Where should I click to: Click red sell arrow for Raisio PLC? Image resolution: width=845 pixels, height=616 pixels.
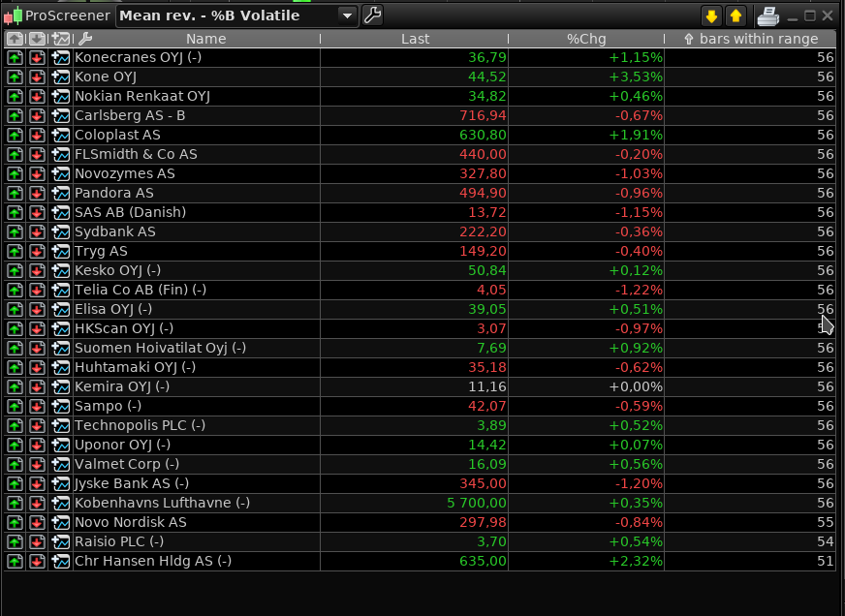(37, 542)
